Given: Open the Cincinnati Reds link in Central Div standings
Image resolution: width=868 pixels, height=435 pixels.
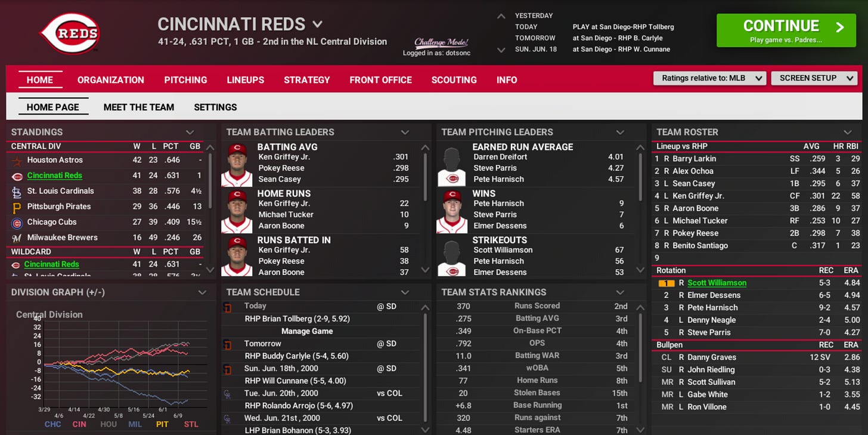Looking at the screenshot, I should [55, 175].
